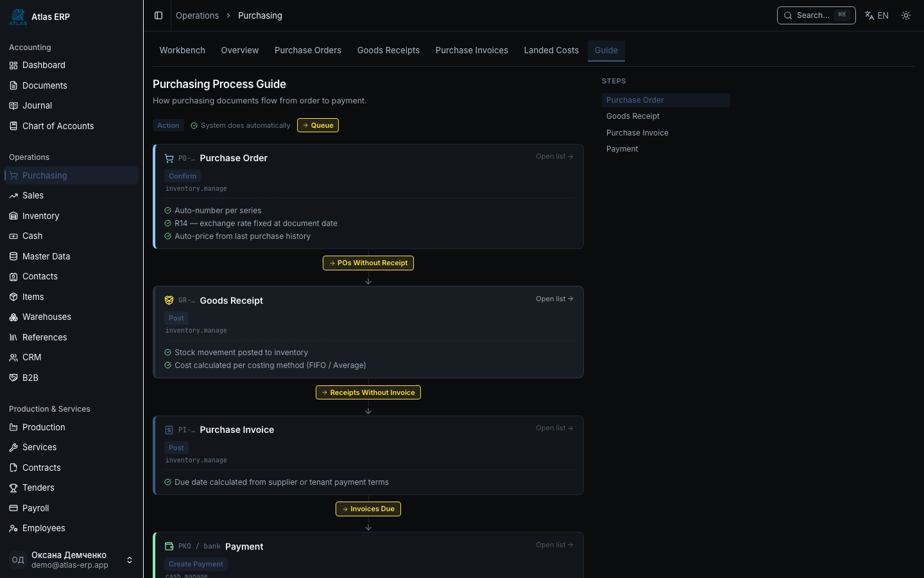This screenshot has height=578, width=924.
Task: Click the Atlas ERP logo
Action: [x=18, y=17]
